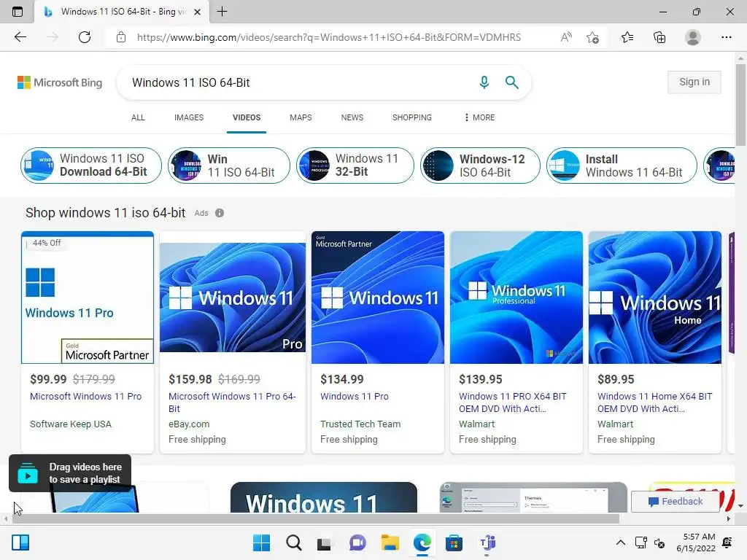Viewport: 747px width, 560px height.
Task: Open Windows 11 Home X64 BIT OEM link
Action: [654, 402]
